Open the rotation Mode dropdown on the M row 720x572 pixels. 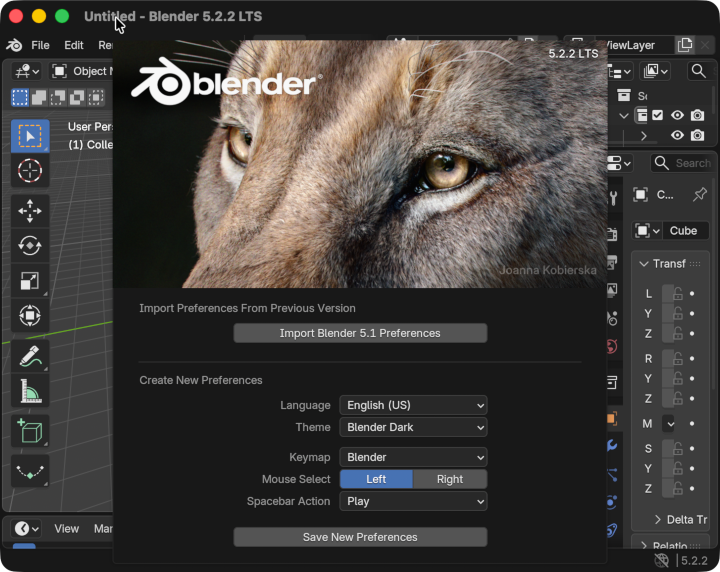(670, 424)
